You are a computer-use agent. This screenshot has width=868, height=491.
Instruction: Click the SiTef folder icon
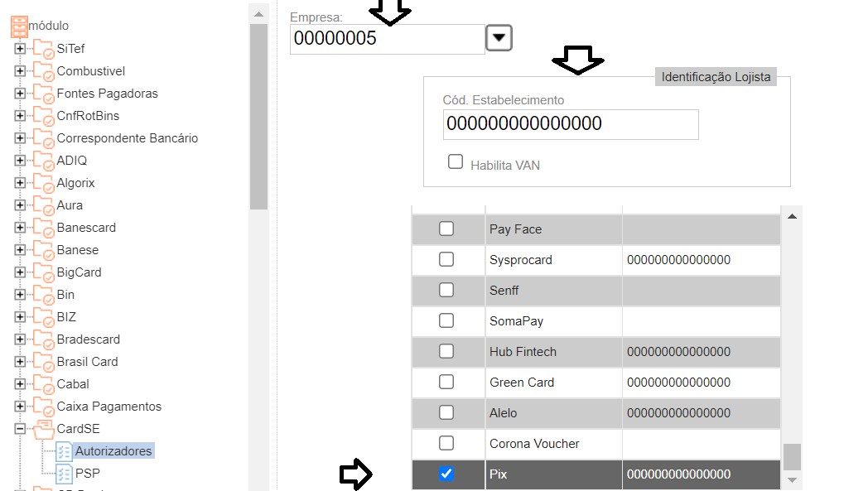(x=44, y=49)
